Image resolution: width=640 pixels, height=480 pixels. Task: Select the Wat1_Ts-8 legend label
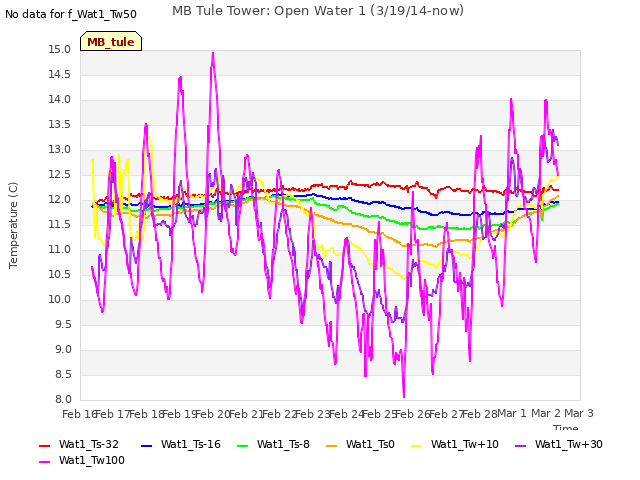[283, 444]
